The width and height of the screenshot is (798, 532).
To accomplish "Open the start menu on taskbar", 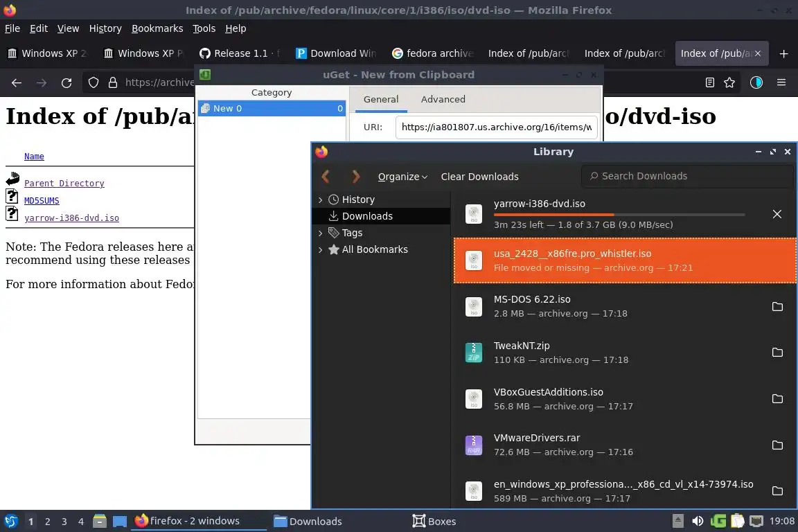I will (x=10, y=522).
